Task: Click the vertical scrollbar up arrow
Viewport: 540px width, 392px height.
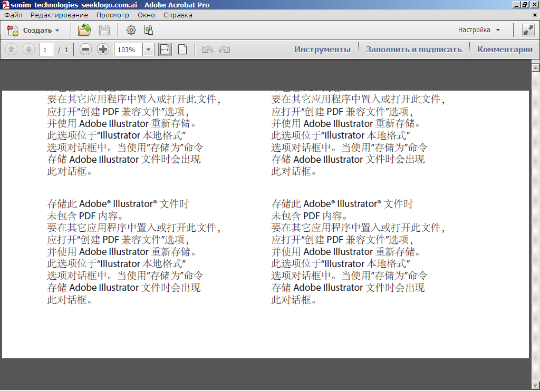Action: pyautogui.click(x=536, y=67)
